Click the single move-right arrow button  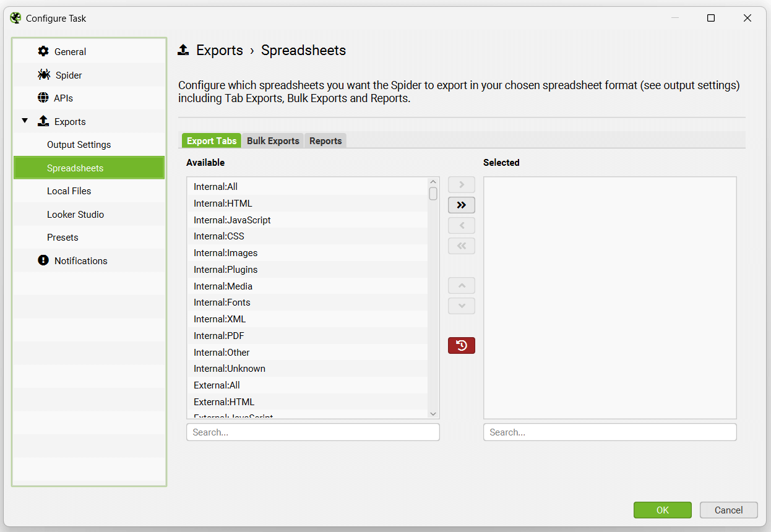coord(461,184)
